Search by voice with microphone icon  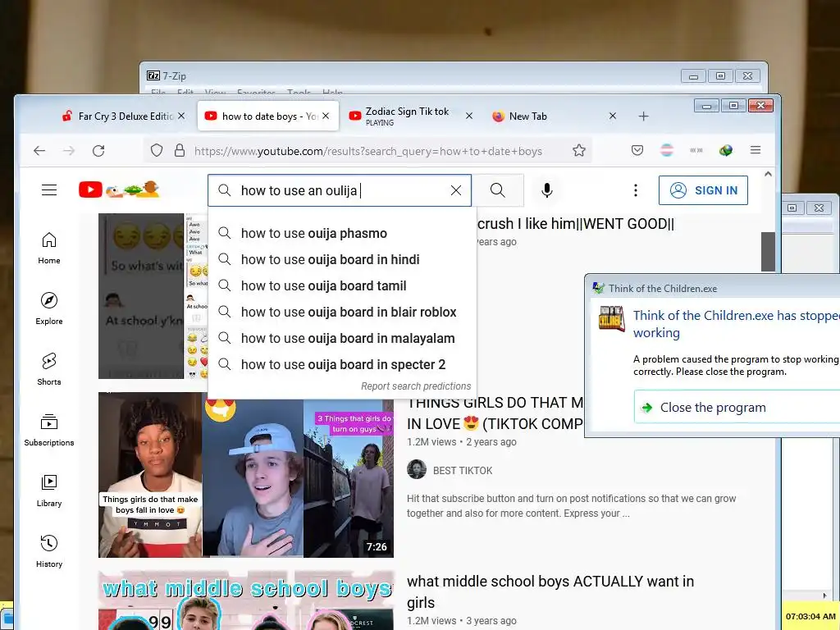[546, 190]
